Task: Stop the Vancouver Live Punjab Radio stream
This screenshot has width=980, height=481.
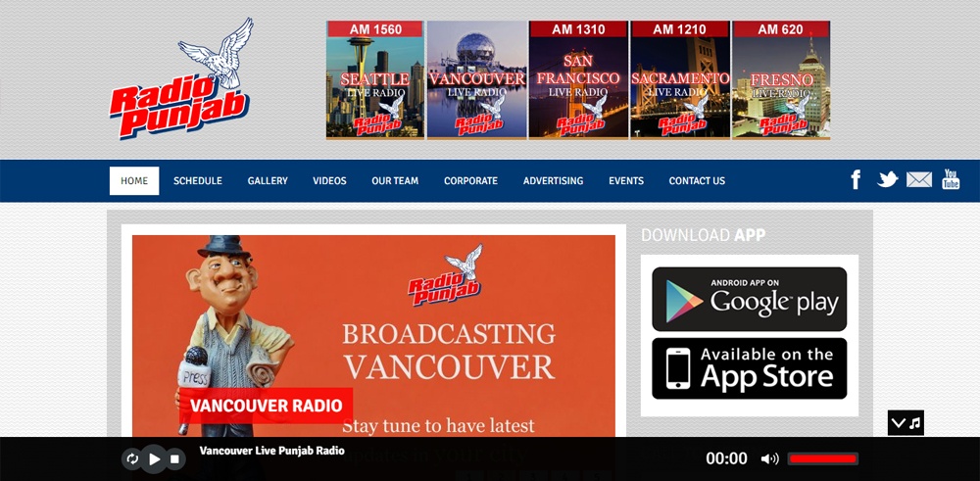Action: coord(175,459)
